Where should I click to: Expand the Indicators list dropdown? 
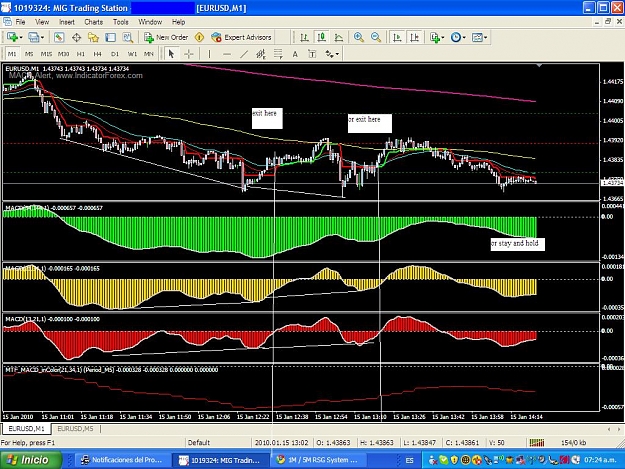[442, 37]
